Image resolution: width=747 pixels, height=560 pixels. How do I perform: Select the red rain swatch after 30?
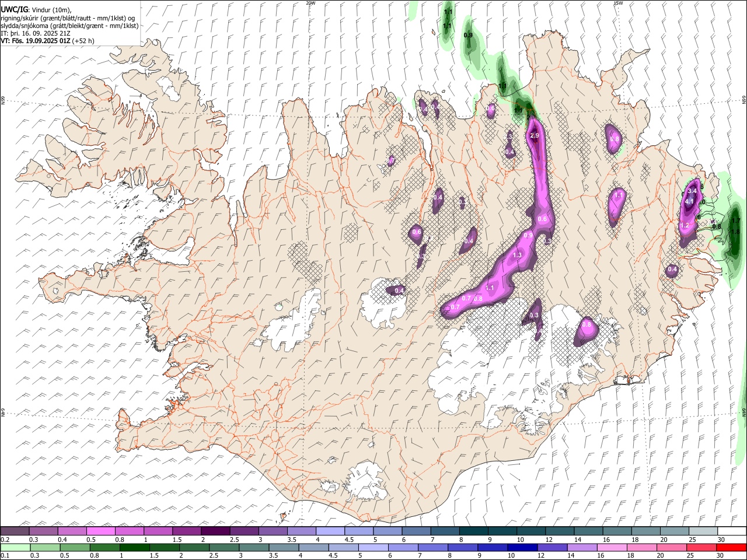[731, 548]
